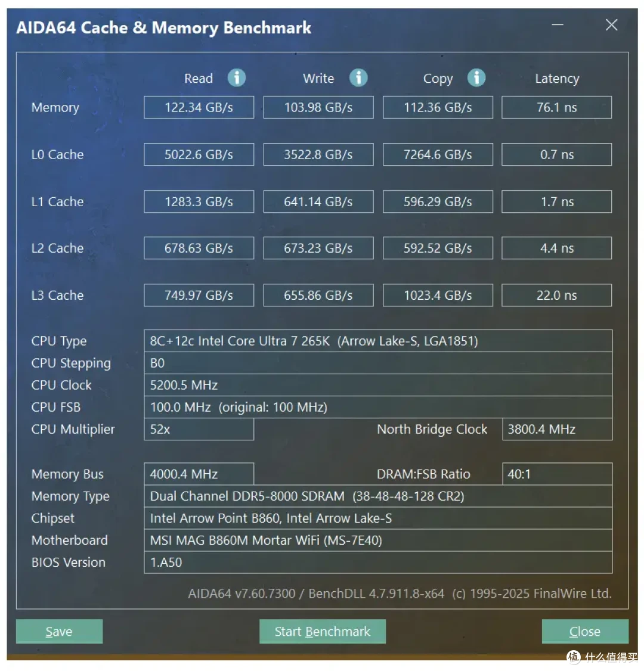
Task: Click CPU Clock value 5200.5 MHz
Action: pos(378,385)
